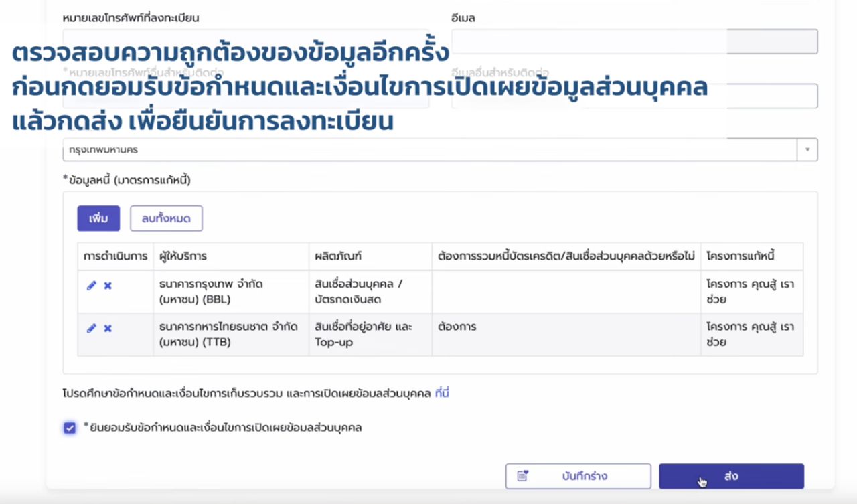Screen dimensions: 857x504
Task: Click the ต้องการ cell in TTB row
Action: pyautogui.click(x=566, y=335)
